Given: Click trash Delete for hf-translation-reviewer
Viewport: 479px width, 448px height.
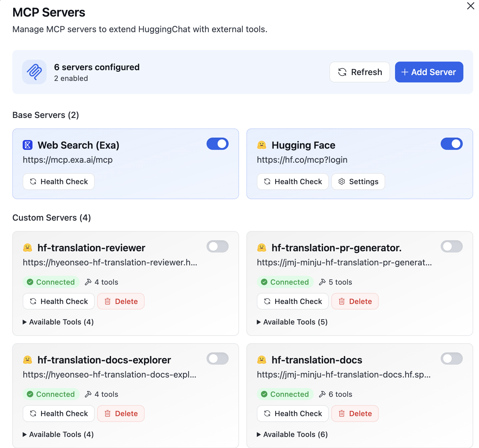Looking at the screenshot, I should [121, 302].
